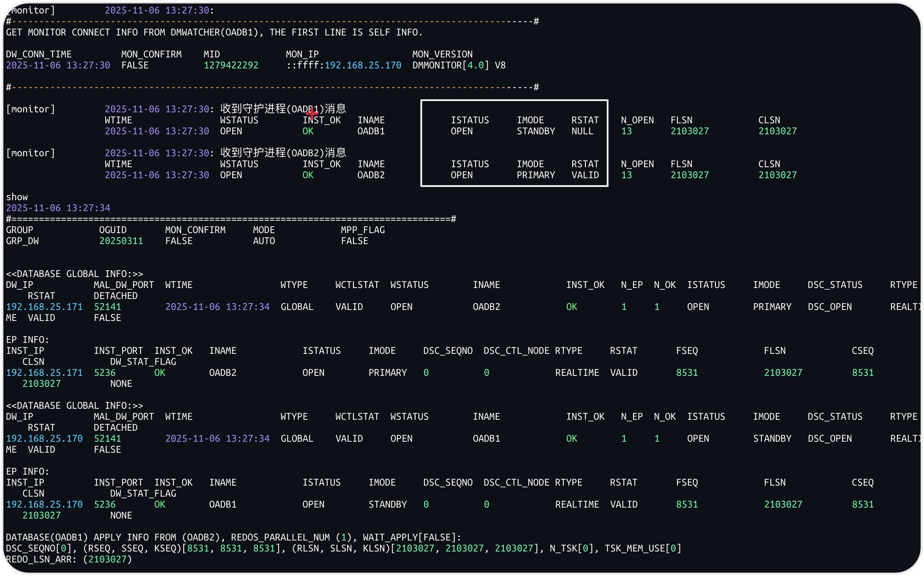Click the DMMONITOR[4.0] V8 version text
The width and height of the screenshot is (924, 576).
[x=459, y=65]
